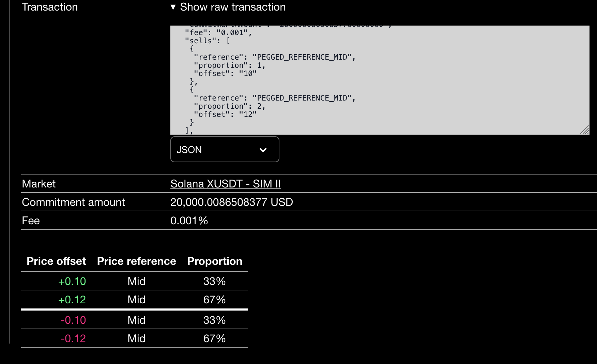Click the Price offset column header
This screenshot has height=364, width=597.
click(x=56, y=261)
